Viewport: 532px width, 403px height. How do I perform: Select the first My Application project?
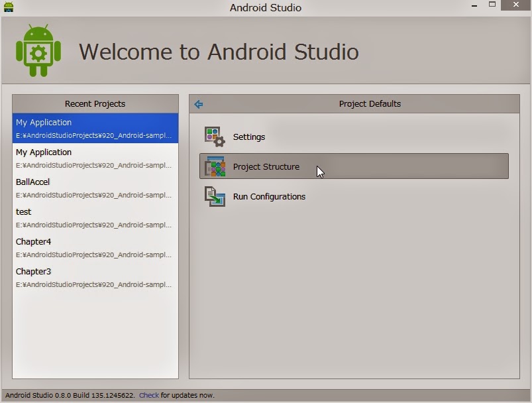point(95,127)
